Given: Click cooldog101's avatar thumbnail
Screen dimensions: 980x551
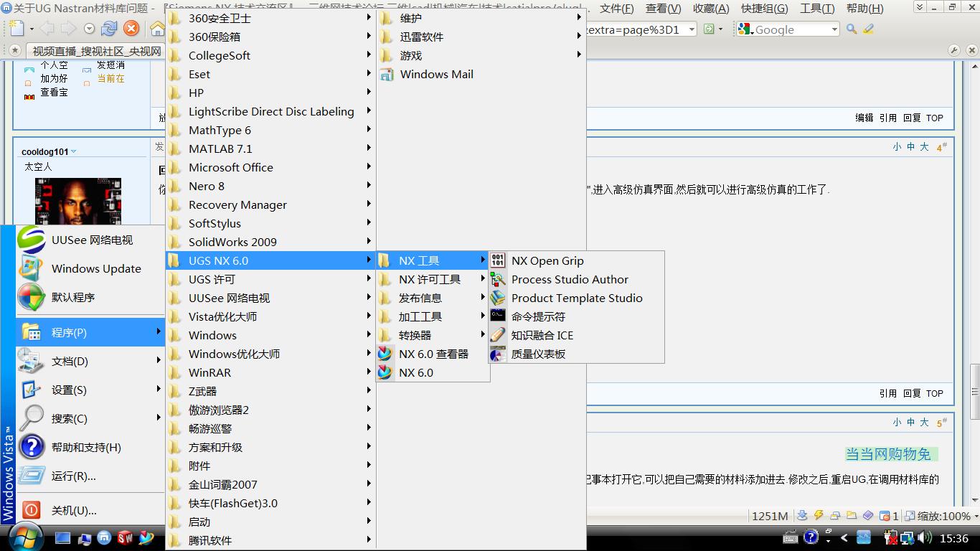Looking at the screenshot, I should 78,202.
